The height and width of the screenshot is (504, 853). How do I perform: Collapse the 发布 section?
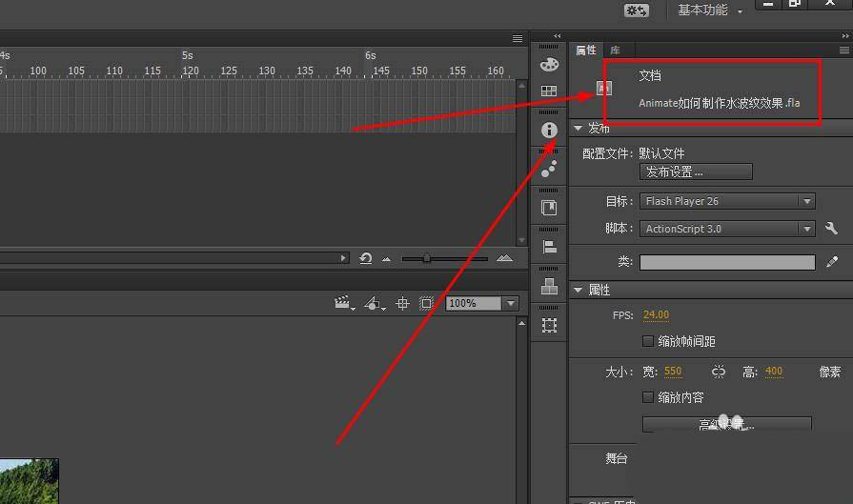579,129
